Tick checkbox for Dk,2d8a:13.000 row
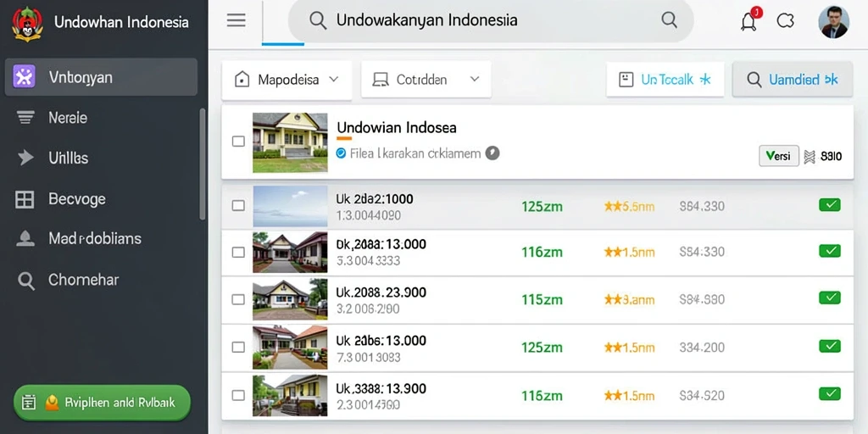This screenshot has width=868, height=434. coord(238,253)
